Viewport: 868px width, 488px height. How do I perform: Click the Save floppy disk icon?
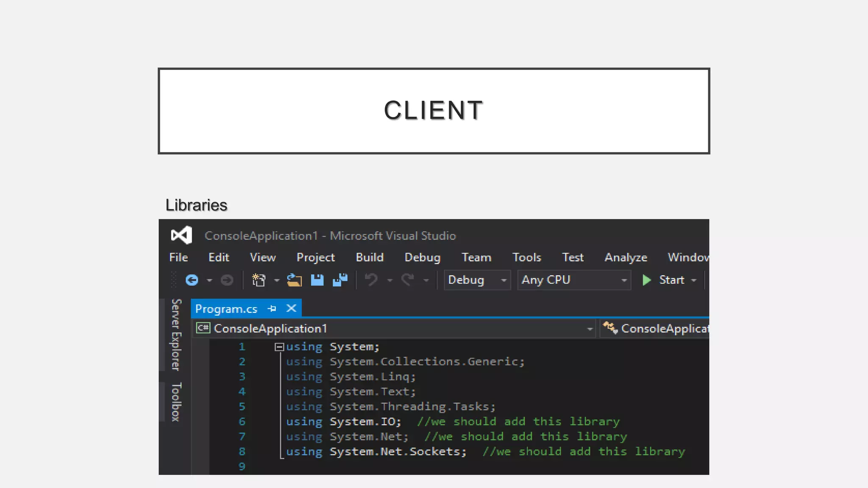tap(317, 280)
